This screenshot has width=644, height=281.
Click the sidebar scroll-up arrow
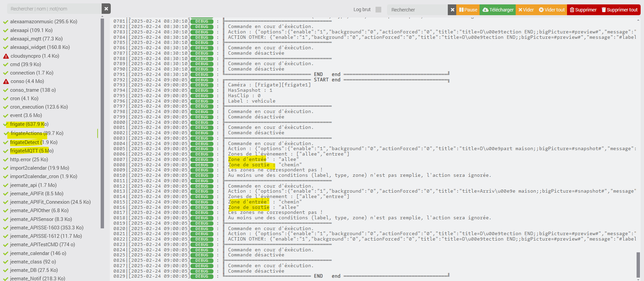coord(102,16)
